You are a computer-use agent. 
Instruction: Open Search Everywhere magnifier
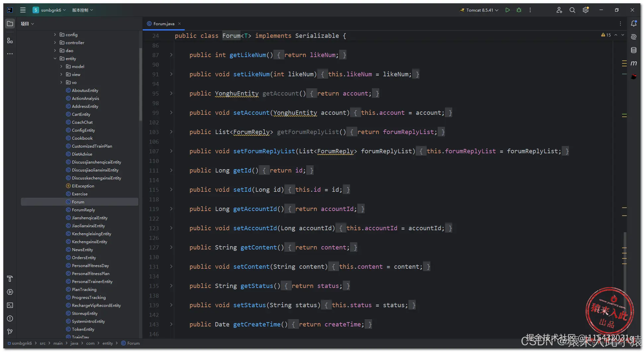point(572,10)
